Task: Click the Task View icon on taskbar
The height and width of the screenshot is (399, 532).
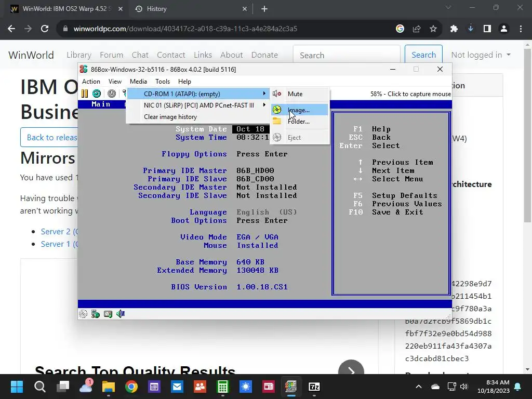Action: pyautogui.click(x=63, y=387)
